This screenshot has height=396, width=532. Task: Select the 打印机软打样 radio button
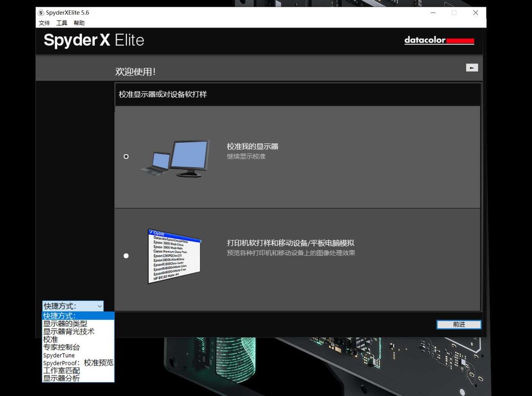[x=126, y=256]
